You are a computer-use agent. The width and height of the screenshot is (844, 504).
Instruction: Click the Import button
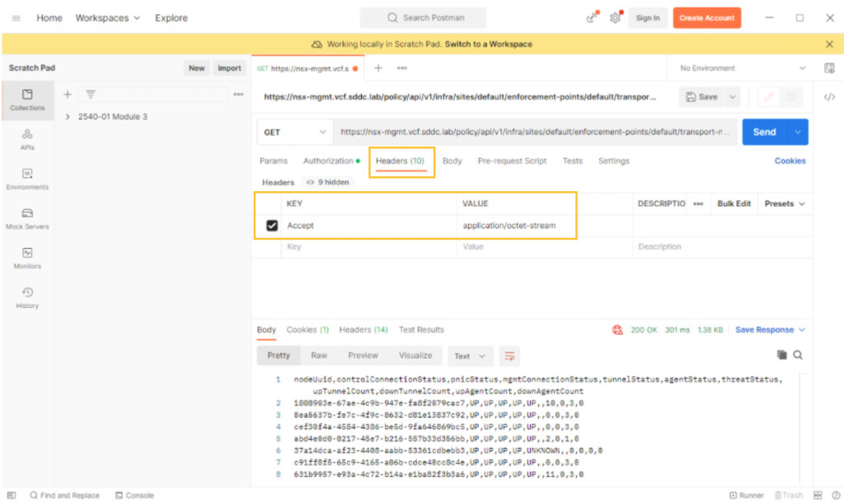point(229,68)
